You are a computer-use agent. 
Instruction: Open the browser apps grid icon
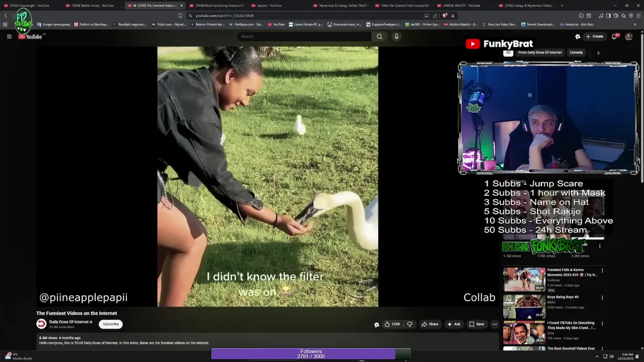[5, 24]
